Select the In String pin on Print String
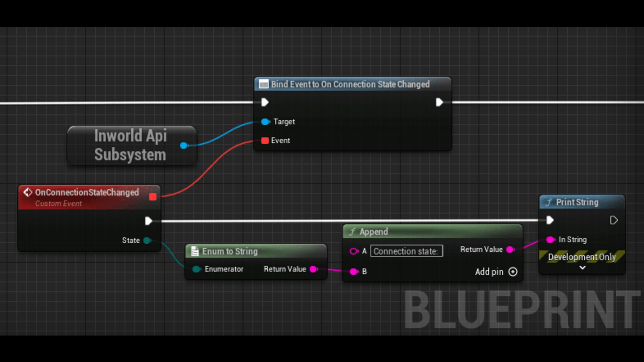The width and height of the screenshot is (644, 362). (x=550, y=240)
